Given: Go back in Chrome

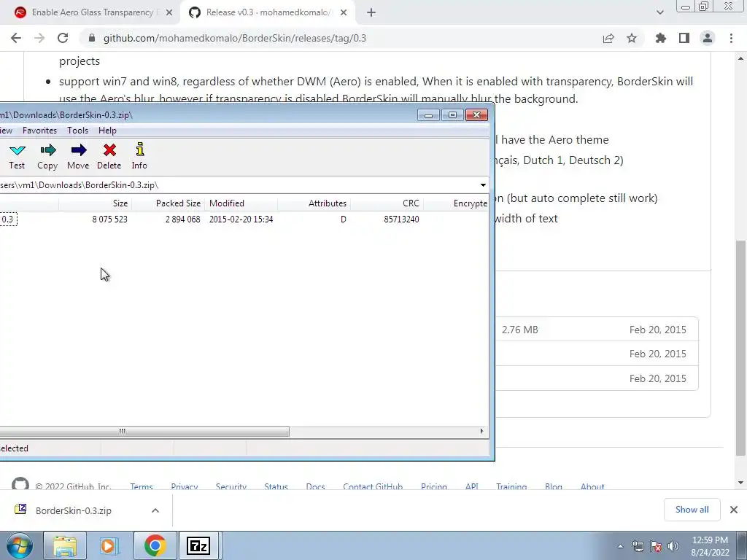Looking at the screenshot, I should point(16,38).
